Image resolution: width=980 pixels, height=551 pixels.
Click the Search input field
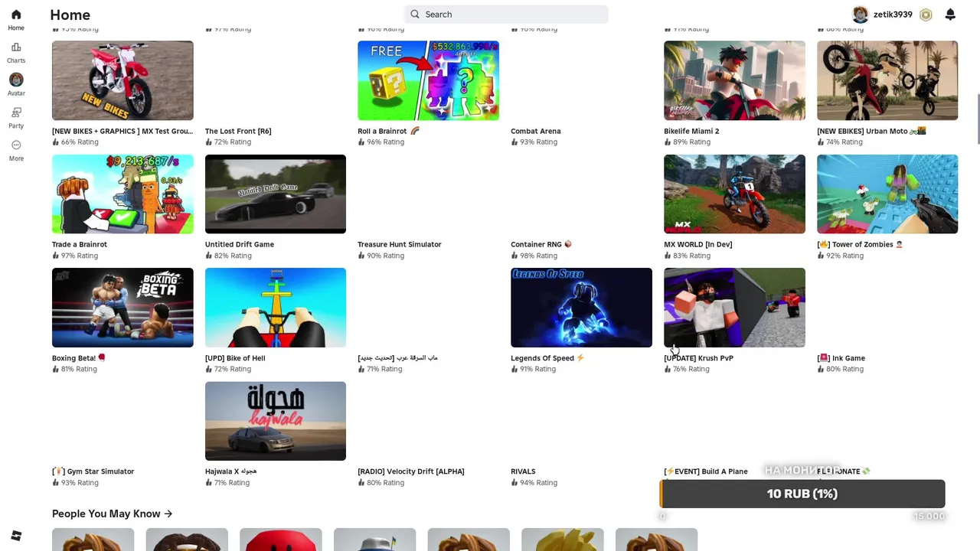click(x=507, y=14)
